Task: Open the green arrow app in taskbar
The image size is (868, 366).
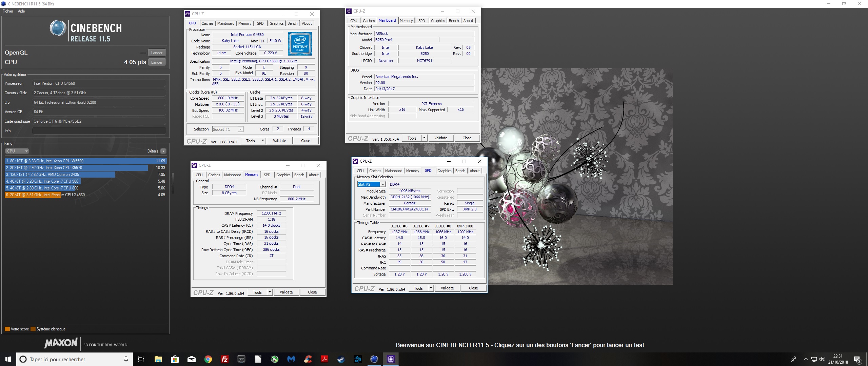Action: pos(274,359)
